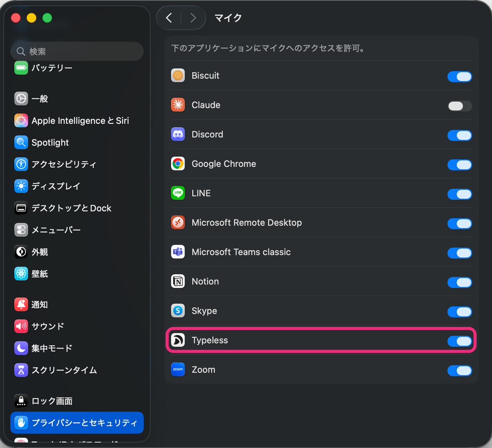Click the Zoom app icon
The image size is (492, 448).
tap(178, 370)
